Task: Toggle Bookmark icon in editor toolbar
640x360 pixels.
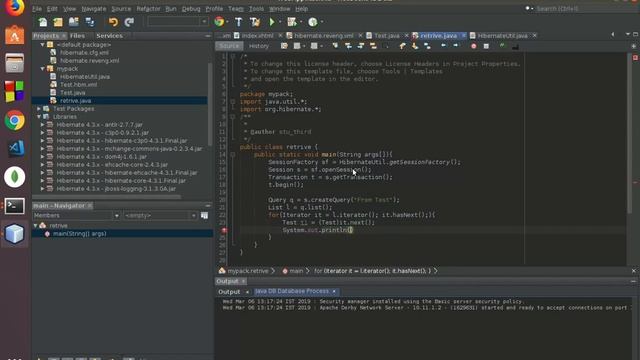Action: pos(427,46)
